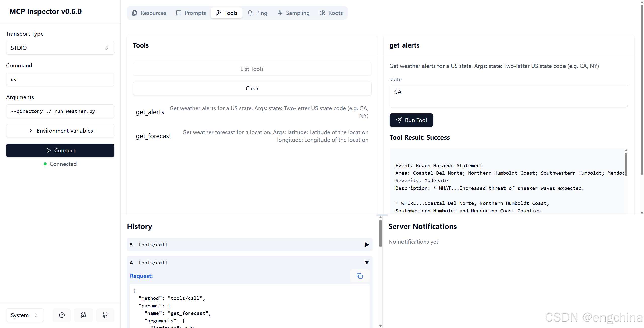Image resolution: width=644 pixels, height=328 pixels.
Task: Click the 'Request:' label in history
Action: [141, 276]
